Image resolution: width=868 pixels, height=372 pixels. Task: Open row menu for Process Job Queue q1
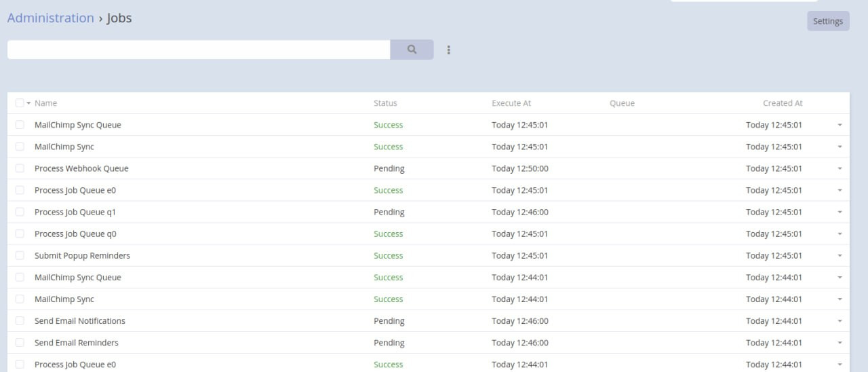tap(840, 212)
